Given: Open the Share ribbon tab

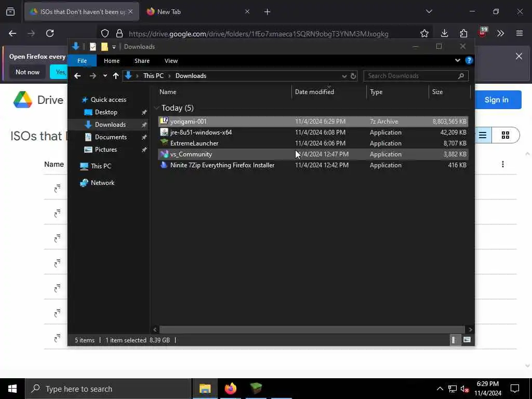Looking at the screenshot, I should tap(142, 61).
